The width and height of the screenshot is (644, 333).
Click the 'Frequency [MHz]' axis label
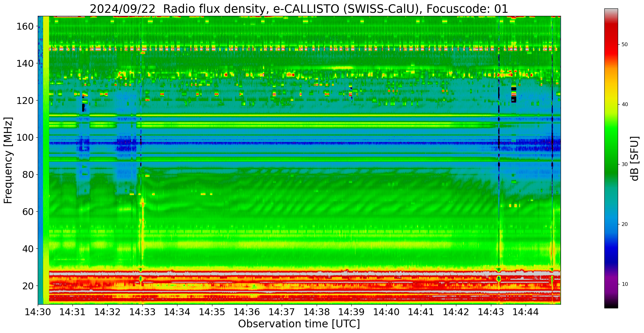point(8,160)
